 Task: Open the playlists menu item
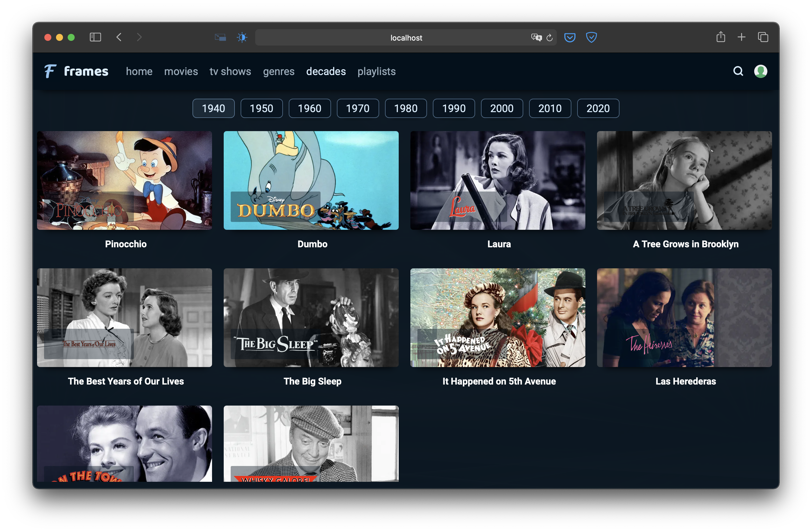point(376,71)
